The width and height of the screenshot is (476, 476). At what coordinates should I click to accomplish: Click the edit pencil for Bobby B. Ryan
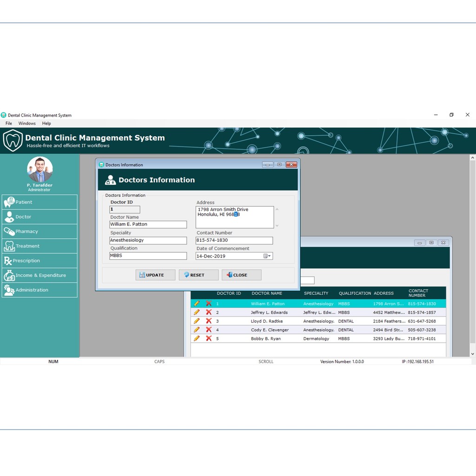pyautogui.click(x=197, y=338)
